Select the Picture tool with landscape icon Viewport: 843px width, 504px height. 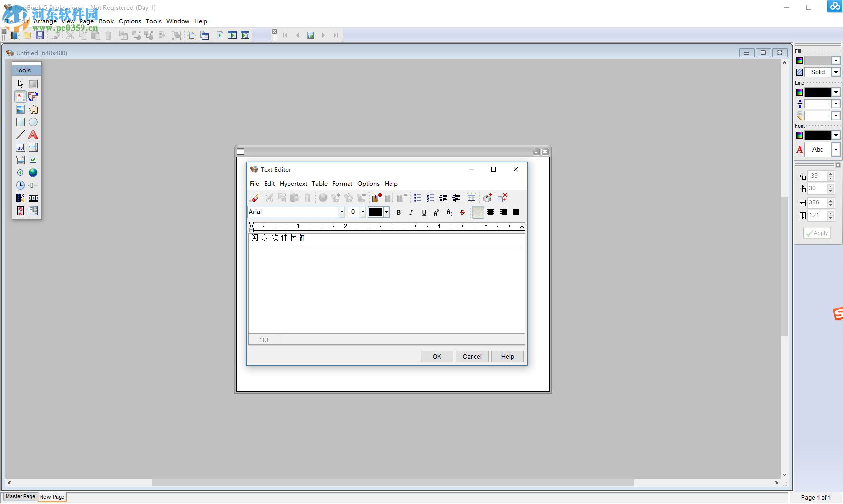tap(21, 109)
